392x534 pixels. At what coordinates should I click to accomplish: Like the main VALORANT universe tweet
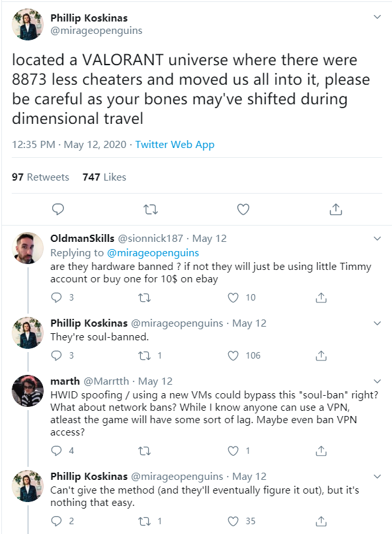click(x=243, y=209)
